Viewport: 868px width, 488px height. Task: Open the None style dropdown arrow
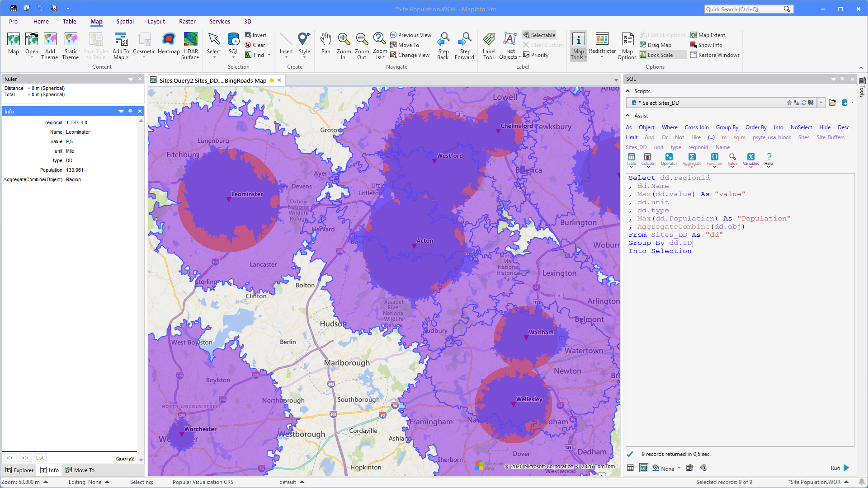[x=679, y=469]
